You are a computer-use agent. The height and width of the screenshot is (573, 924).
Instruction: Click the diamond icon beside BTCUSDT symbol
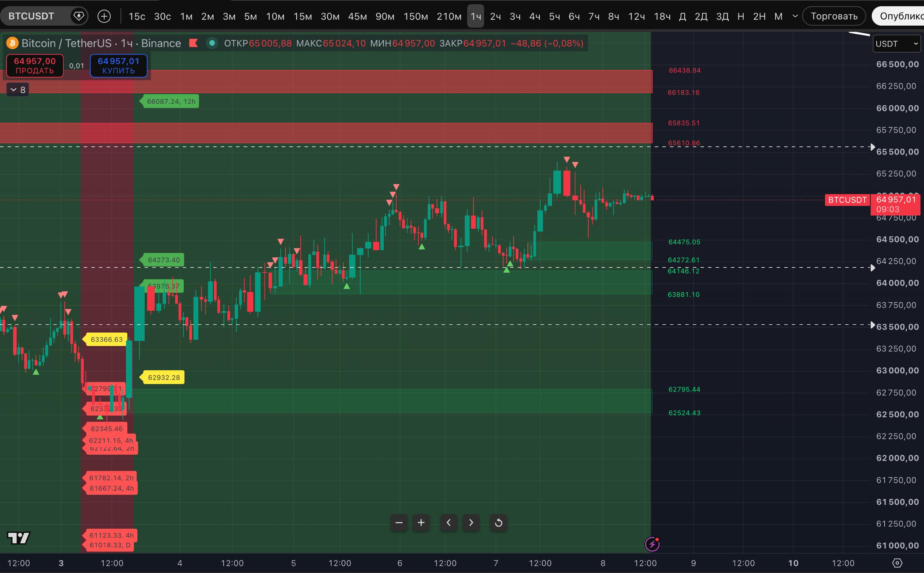79,16
